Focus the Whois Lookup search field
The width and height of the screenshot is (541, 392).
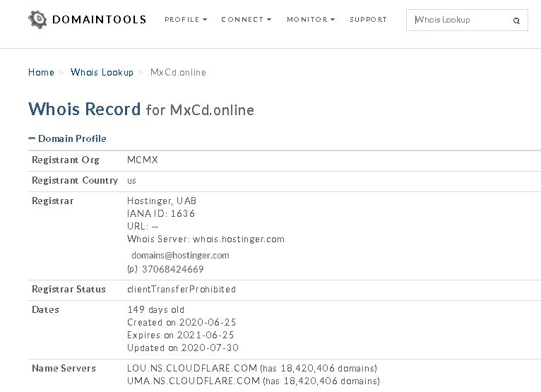tap(467, 20)
